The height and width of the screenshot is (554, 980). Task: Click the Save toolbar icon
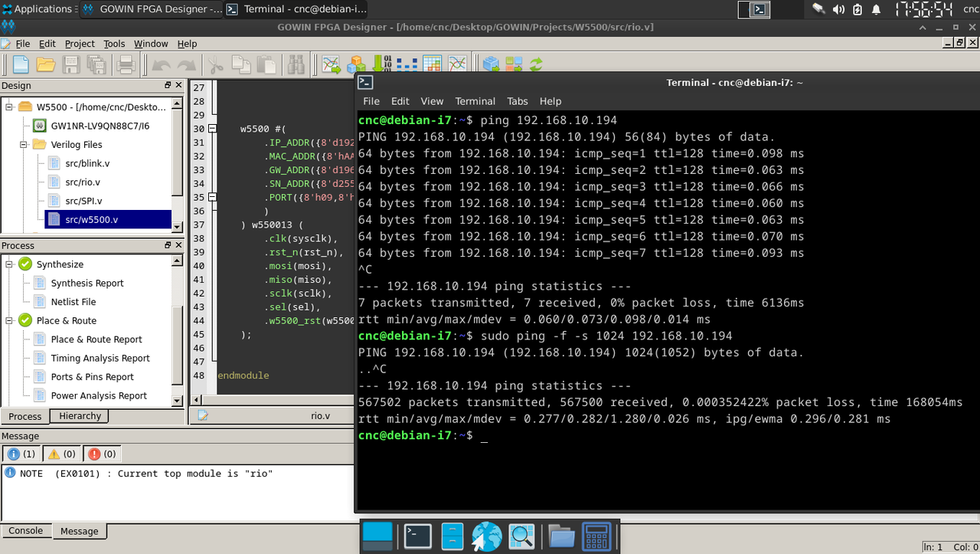[x=71, y=64]
